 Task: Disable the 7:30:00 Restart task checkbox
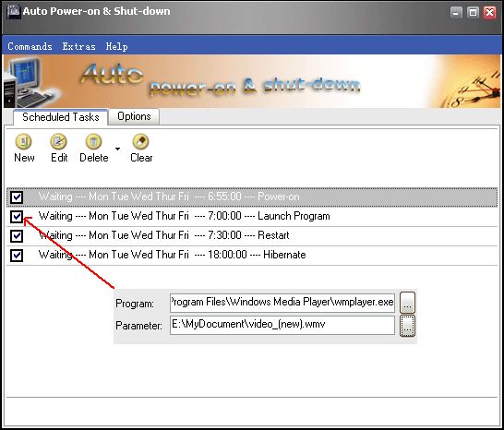17,236
